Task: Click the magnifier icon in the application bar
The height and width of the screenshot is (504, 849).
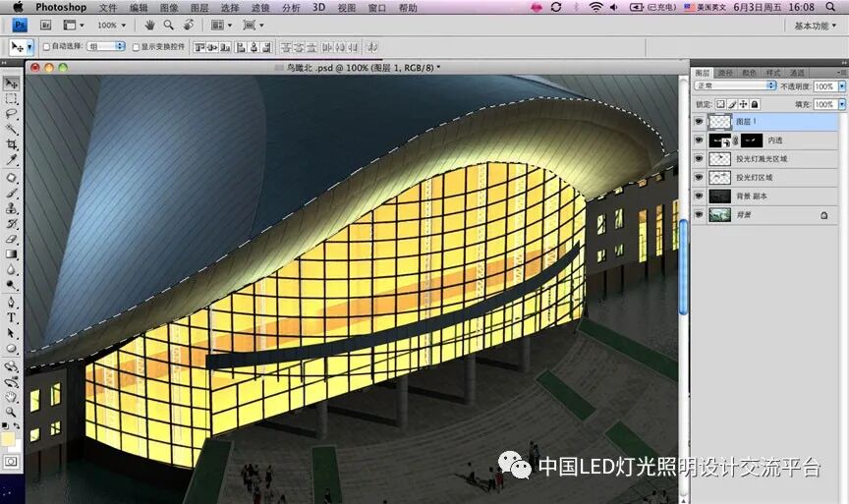Action: coord(169,25)
